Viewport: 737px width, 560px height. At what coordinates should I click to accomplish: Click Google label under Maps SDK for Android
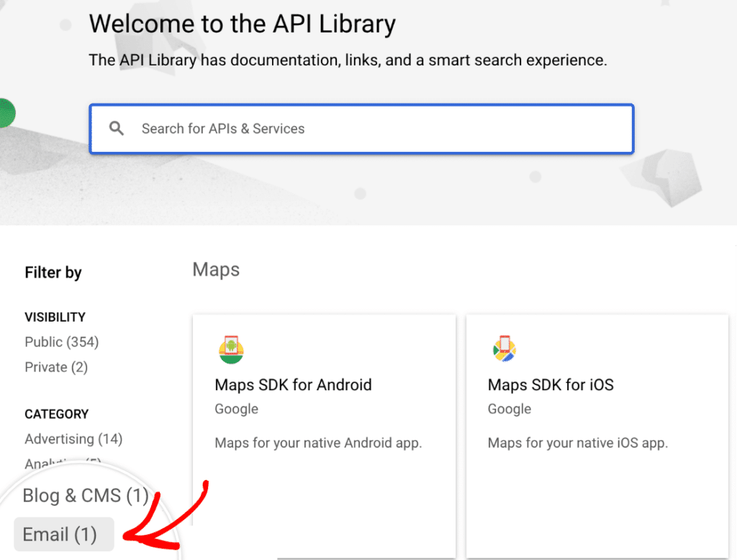pyautogui.click(x=236, y=409)
